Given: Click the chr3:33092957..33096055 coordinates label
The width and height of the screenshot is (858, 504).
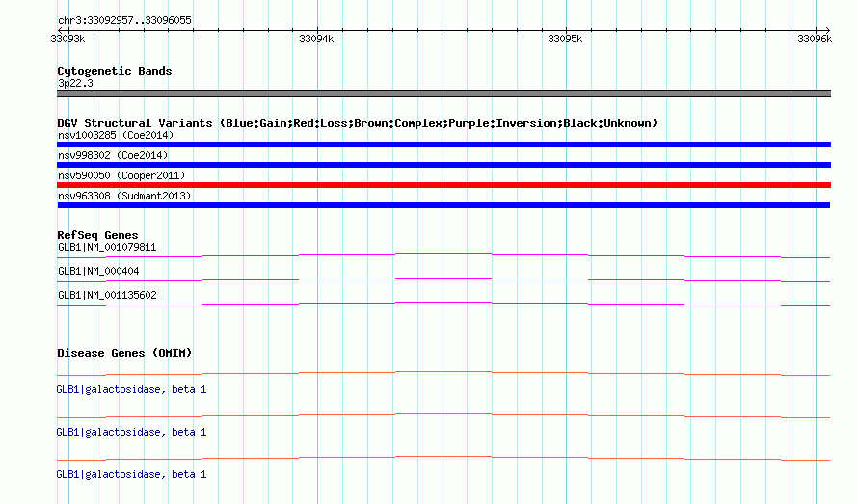Looking at the screenshot, I should point(124,20).
